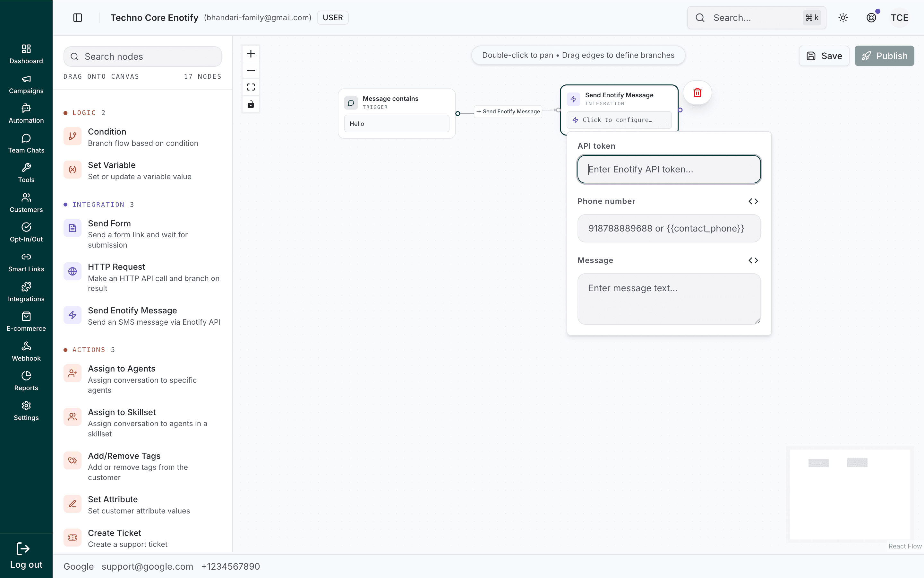The image size is (924, 578).
Task: Click the ACTIONS section header
Action: point(89,350)
